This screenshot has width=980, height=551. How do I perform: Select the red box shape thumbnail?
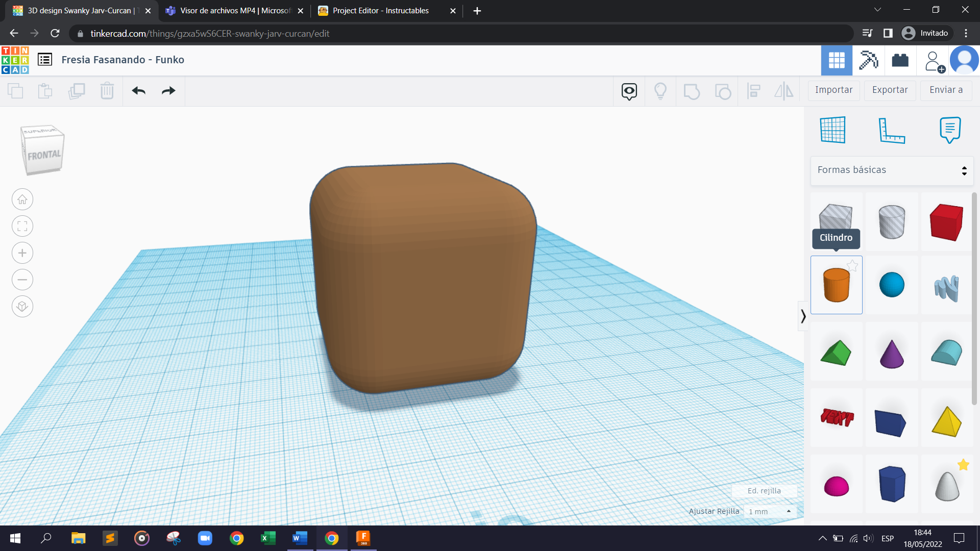coord(946,222)
